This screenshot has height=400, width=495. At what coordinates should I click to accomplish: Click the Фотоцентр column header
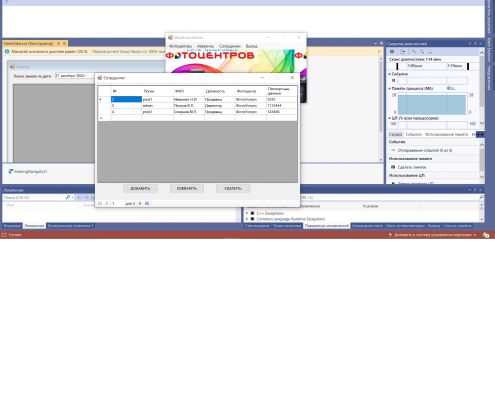[250, 91]
